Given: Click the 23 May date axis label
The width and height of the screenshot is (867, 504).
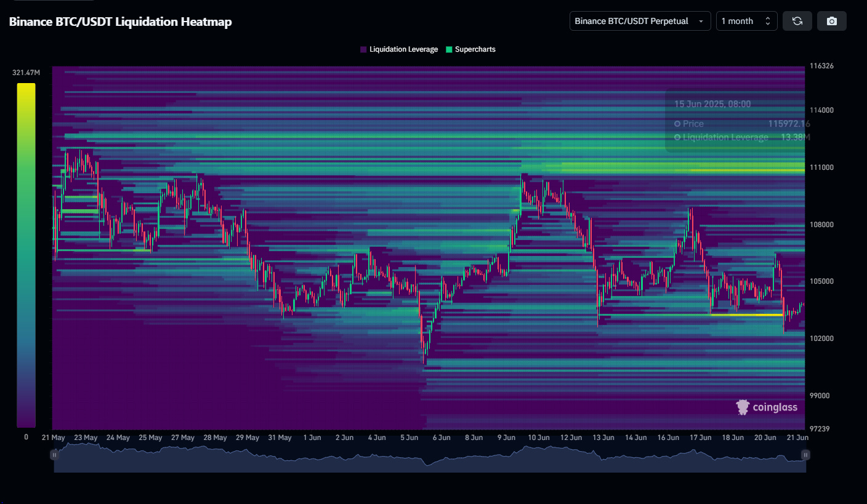Looking at the screenshot, I should pos(86,438).
